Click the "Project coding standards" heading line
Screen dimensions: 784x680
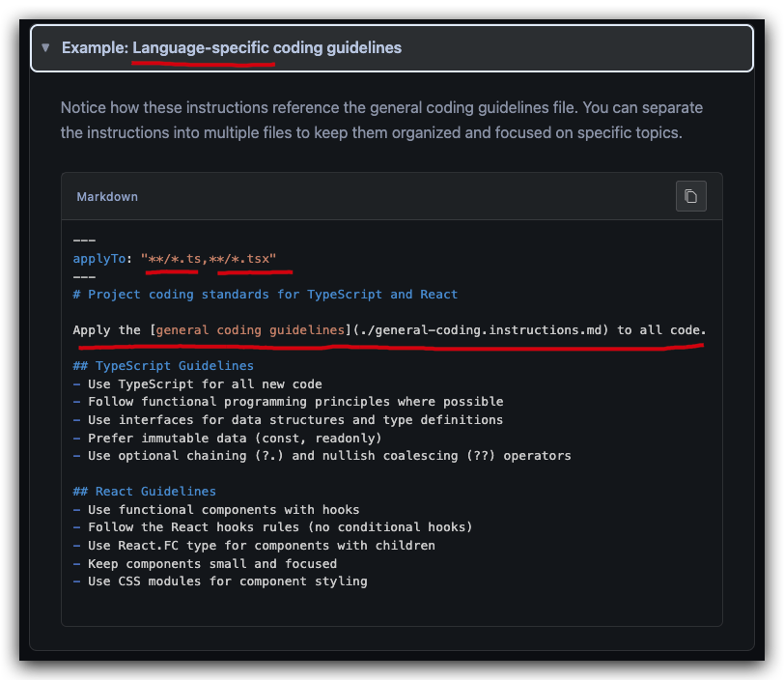click(x=266, y=294)
